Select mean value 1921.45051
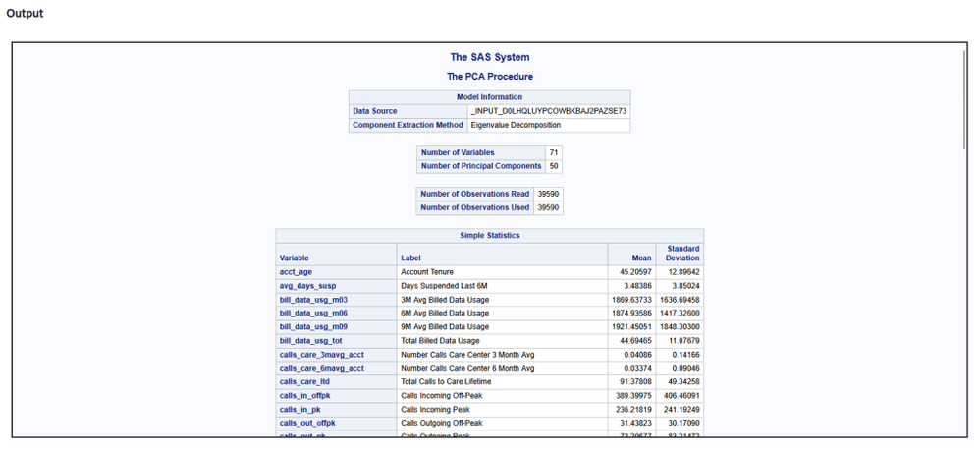 (631, 327)
